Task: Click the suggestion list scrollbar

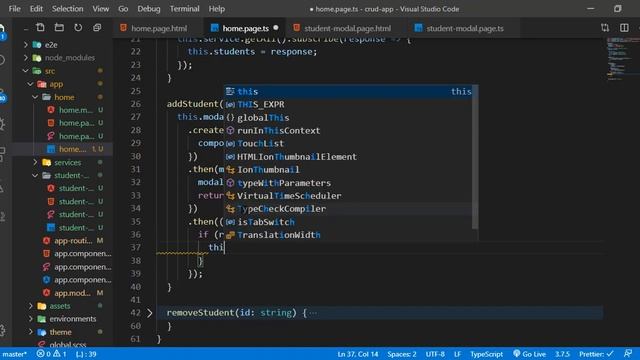Action: pos(475,157)
